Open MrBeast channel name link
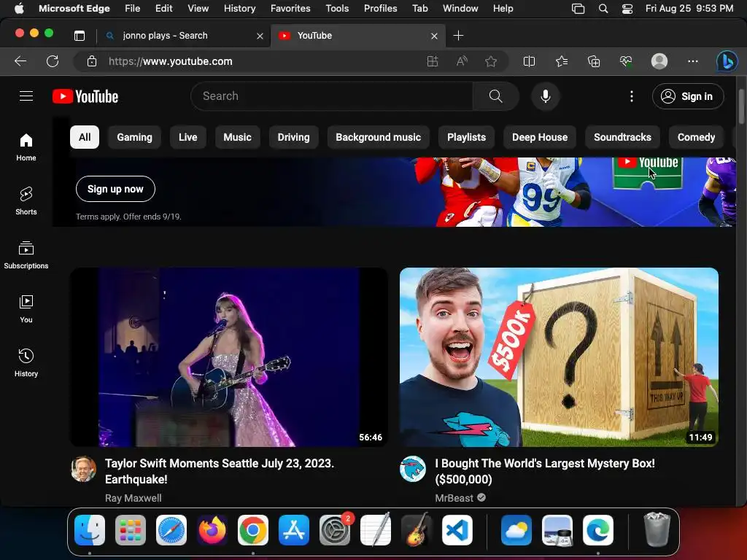747x560 pixels. [454, 498]
